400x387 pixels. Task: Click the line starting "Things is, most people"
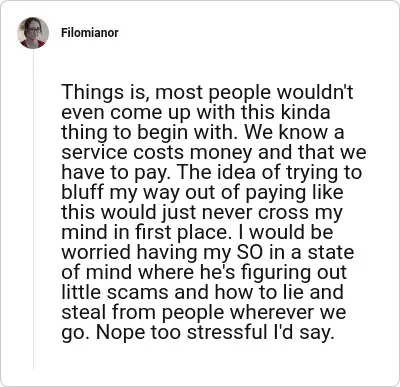[207, 92]
